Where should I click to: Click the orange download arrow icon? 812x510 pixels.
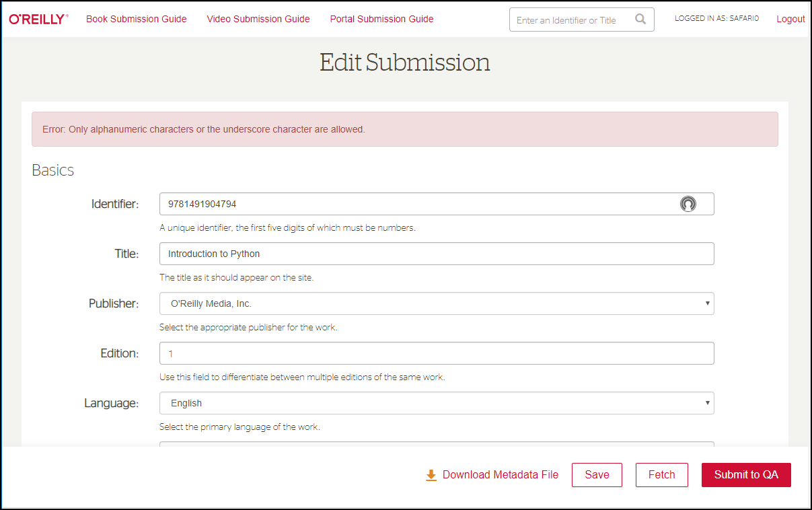(431, 475)
